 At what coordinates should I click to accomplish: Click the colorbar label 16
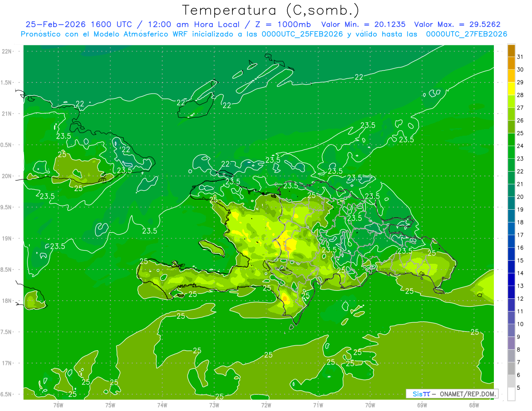point(520,248)
